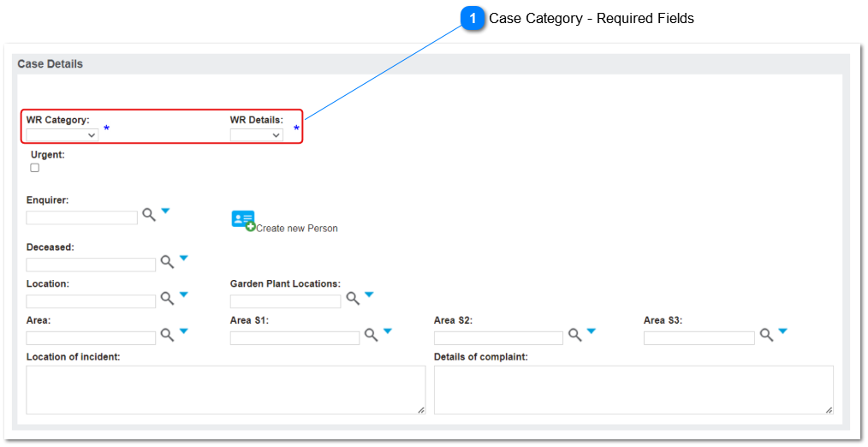Click the Location of incident resize handle
The image size is (868, 447).
tap(421, 410)
